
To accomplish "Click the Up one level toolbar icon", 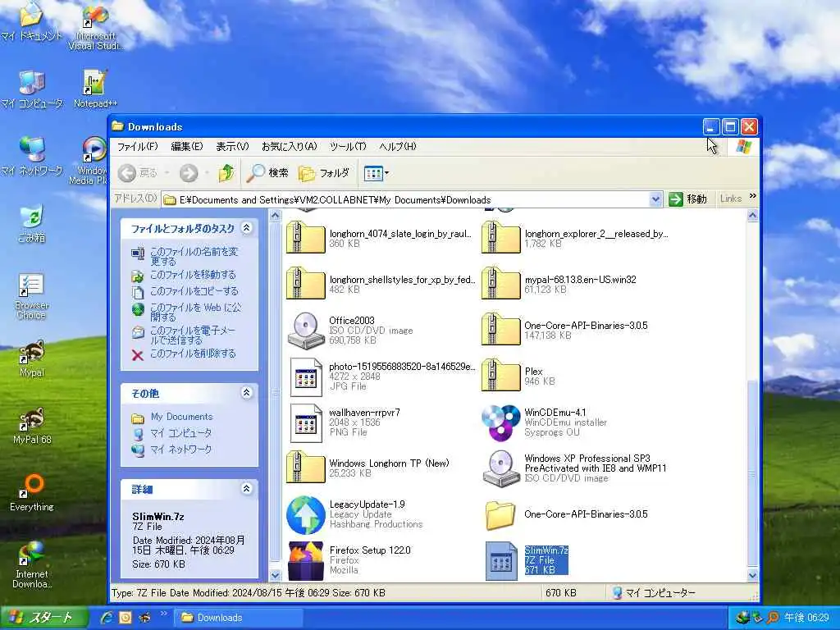I will [226, 172].
